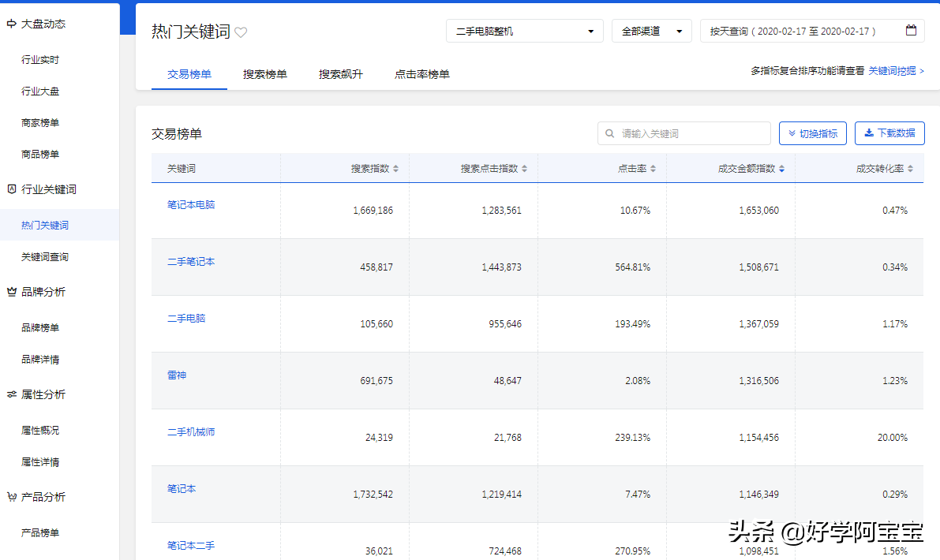
Task: Click the magnifier icon in keyword search
Action: point(608,133)
